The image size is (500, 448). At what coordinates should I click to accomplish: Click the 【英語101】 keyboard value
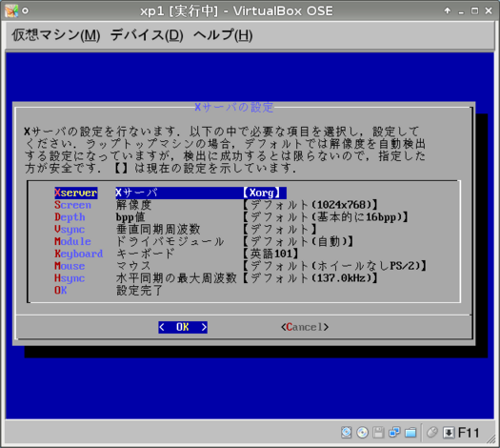click(x=270, y=254)
